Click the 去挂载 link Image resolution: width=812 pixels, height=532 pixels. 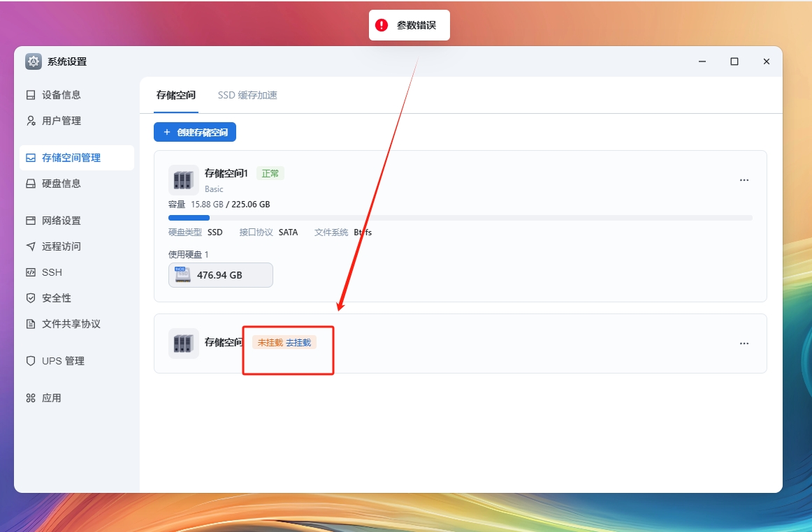pos(298,343)
